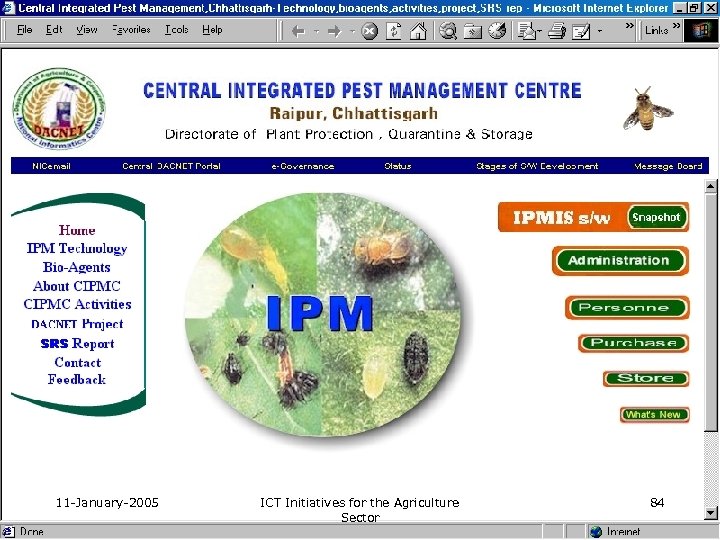Click the DACNET round logo

(x=59, y=109)
